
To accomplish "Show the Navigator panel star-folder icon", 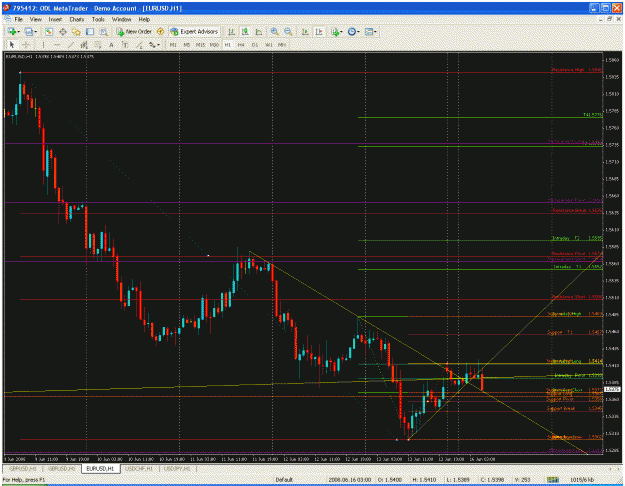I will [x=76, y=31].
